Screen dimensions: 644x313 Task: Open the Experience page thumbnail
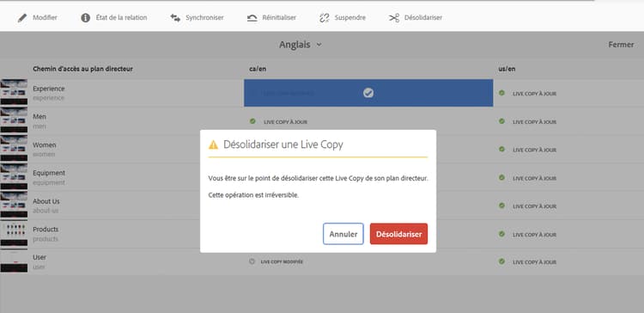coord(14,93)
